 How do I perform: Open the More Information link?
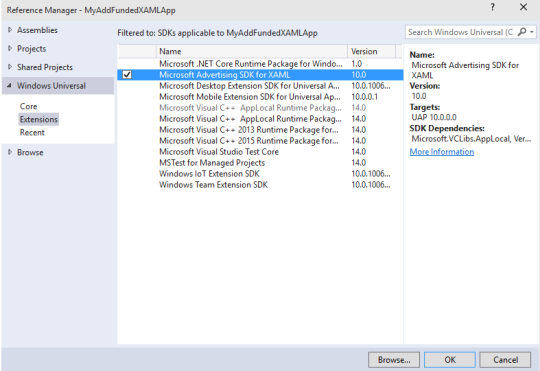[442, 152]
